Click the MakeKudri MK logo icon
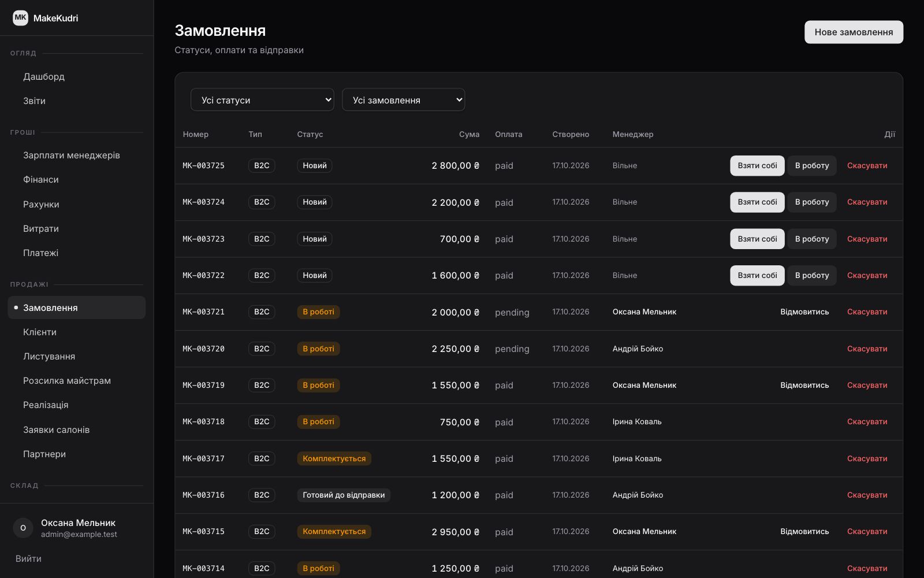This screenshot has height=578, width=924. 20,18
